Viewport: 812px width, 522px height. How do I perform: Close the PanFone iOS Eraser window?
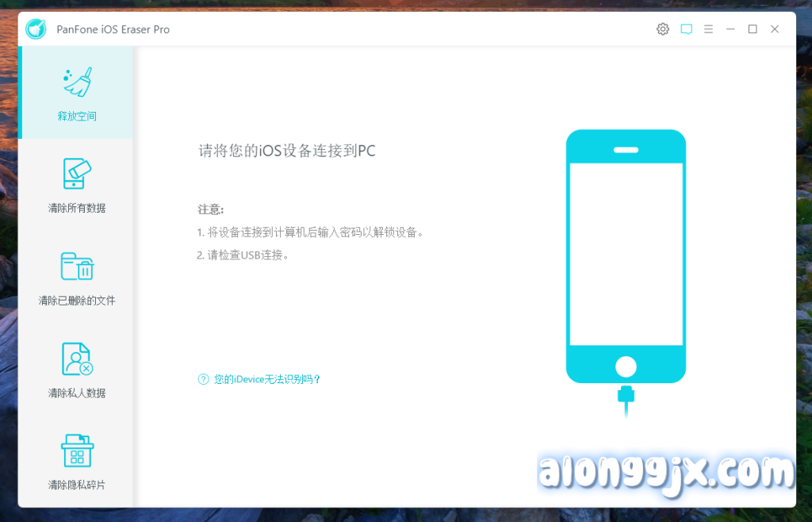[775, 29]
